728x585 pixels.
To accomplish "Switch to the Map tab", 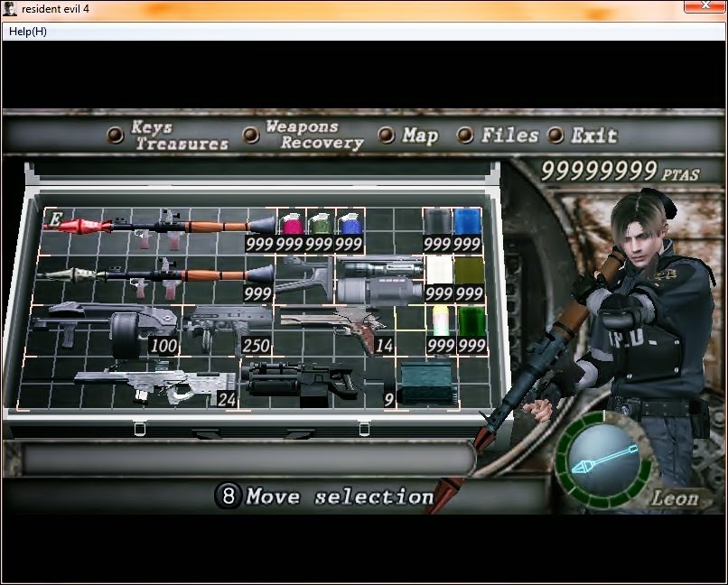I will click(408, 135).
